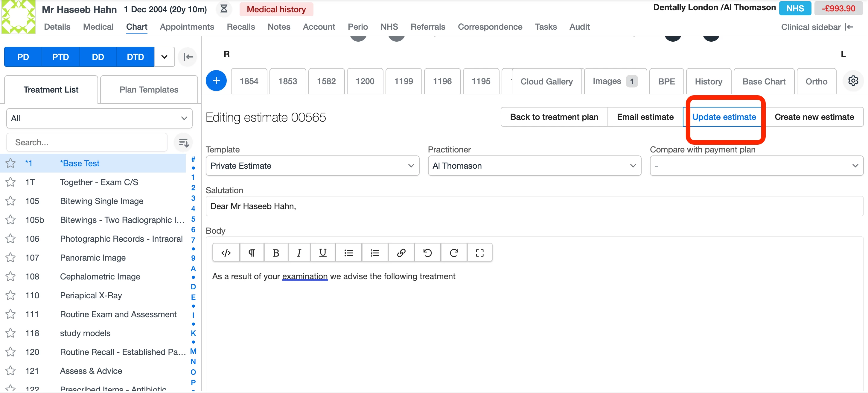Click Back to treatment plan button

554,117
